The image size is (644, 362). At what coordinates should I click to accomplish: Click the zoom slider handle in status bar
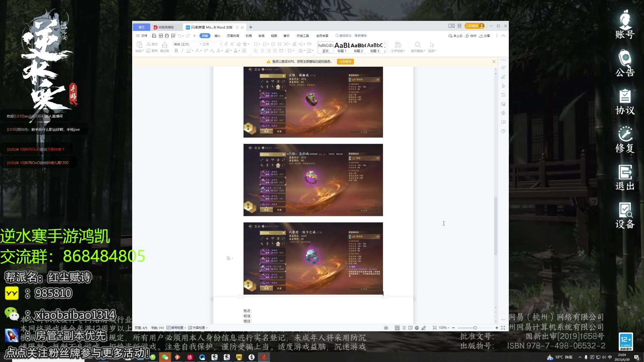coord(475,328)
